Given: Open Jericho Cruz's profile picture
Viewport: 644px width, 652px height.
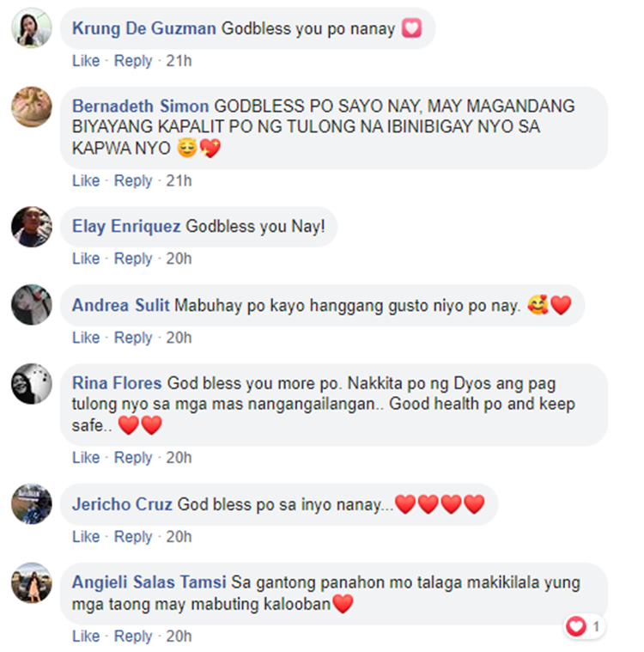Looking at the screenshot, I should click(32, 503).
